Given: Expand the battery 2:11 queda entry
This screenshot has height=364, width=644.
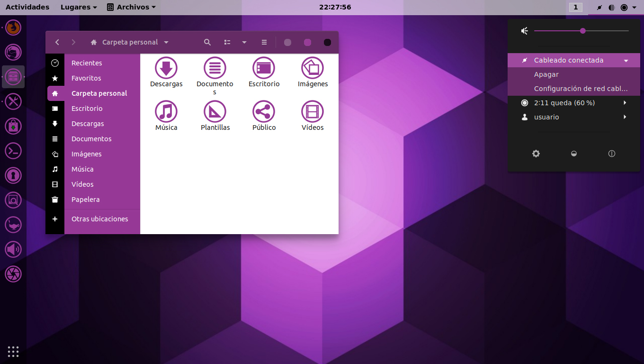Looking at the screenshot, I should click(x=574, y=103).
